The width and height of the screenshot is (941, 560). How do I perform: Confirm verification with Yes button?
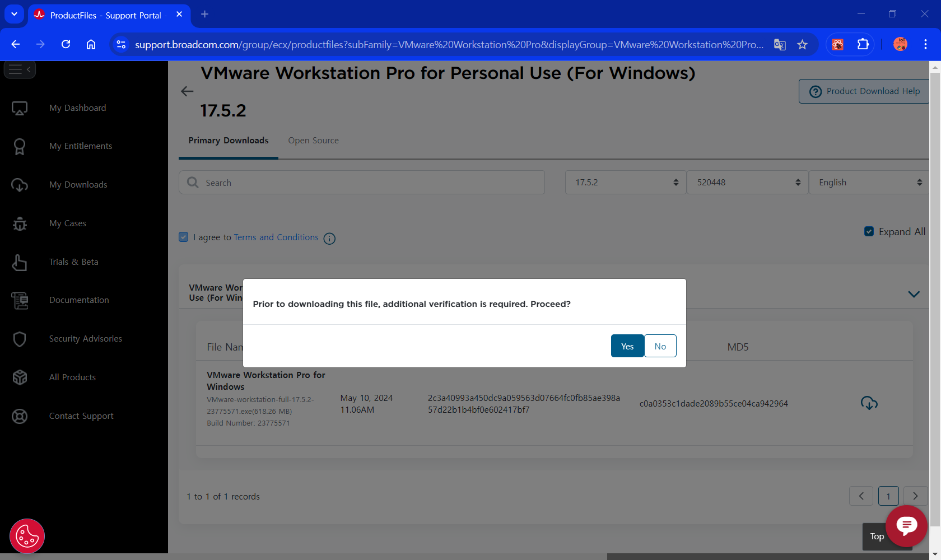point(627,346)
